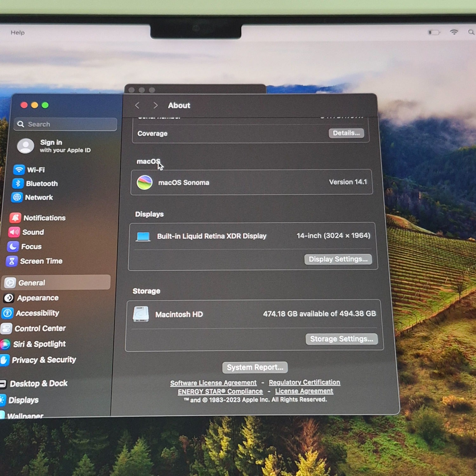The height and width of the screenshot is (476, 476).
Task: Click the Details… button for Coverage
Action: click(x=346, y=133)
